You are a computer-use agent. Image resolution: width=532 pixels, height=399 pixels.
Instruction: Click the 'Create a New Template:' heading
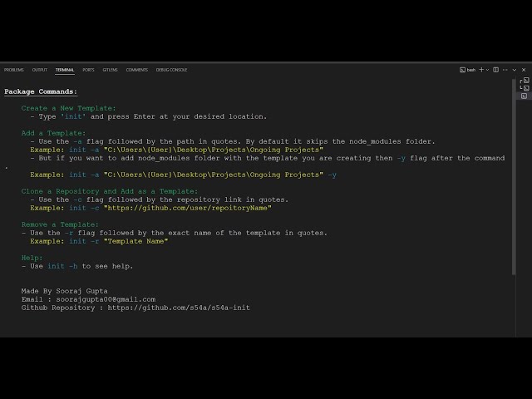click(x=68, y=108)
